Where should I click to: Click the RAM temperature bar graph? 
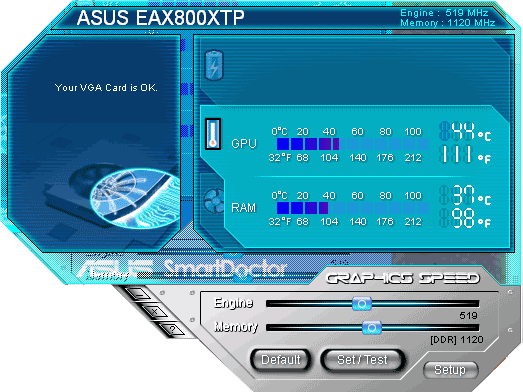click(353, 208)
